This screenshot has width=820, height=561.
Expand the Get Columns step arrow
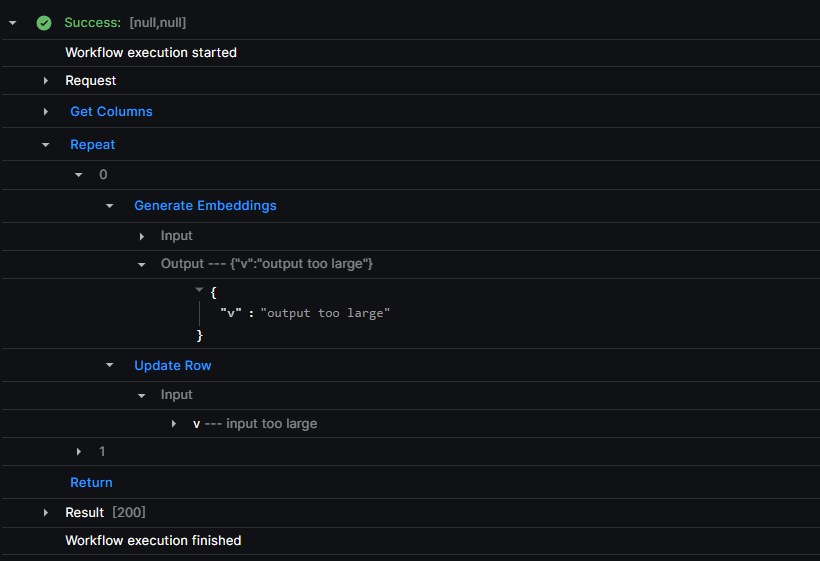(x=45, y=111)
